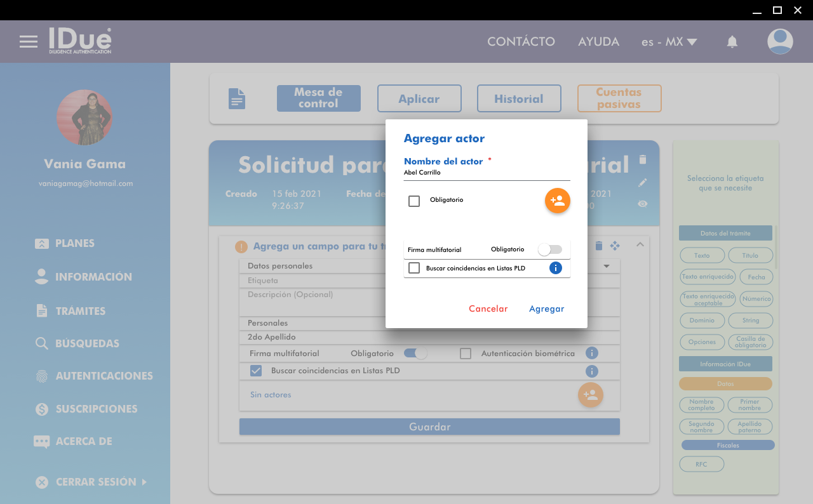The height and width of the screenshot is (504, 813).
Task: Open the Trámites sidebar menu
Action: tap(80, 311)
